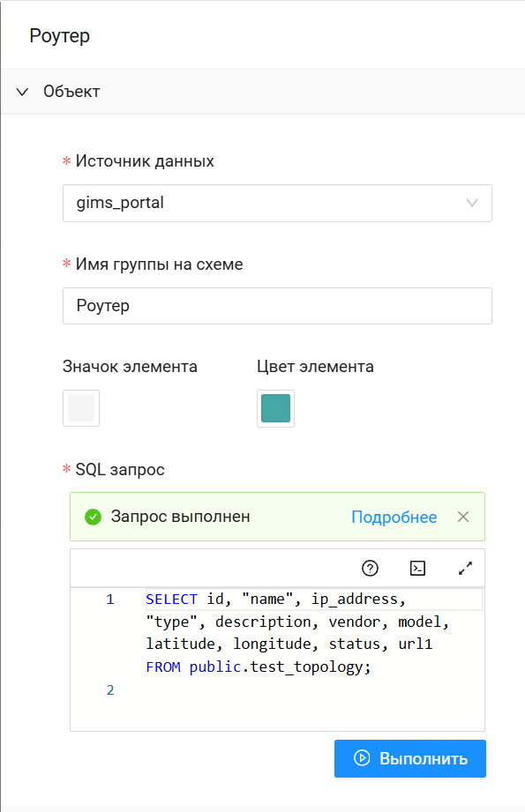Click the Подробнее link
The width and height of the screenshot is (525, 812).
click(x=394, y=517)
